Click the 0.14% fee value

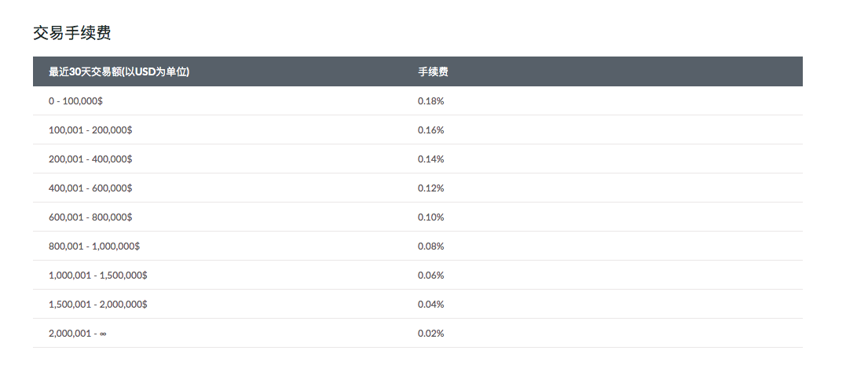click(x=431, y=159)
